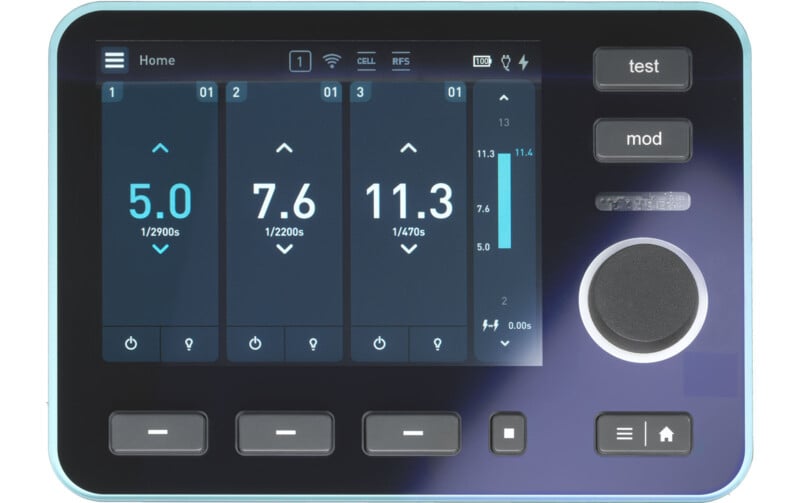Toggle power for lamp 3
The image size is (800, 503).
pos(379,343)
